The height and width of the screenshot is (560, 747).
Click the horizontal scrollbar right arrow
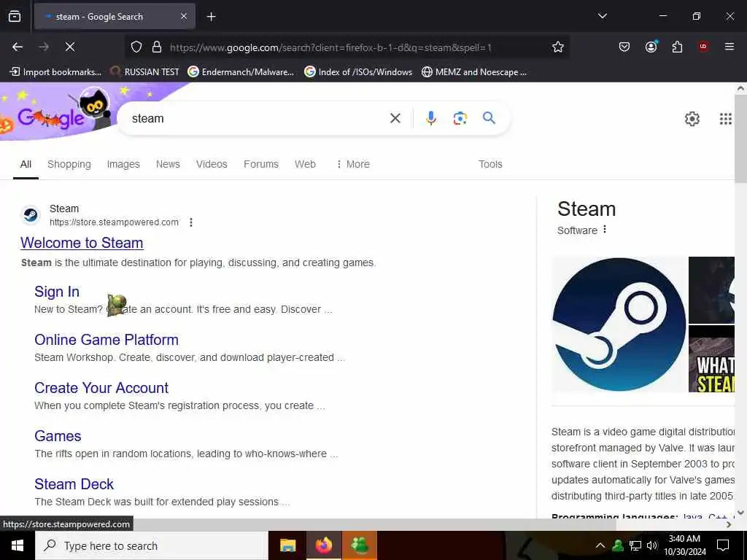click(729, 524)
